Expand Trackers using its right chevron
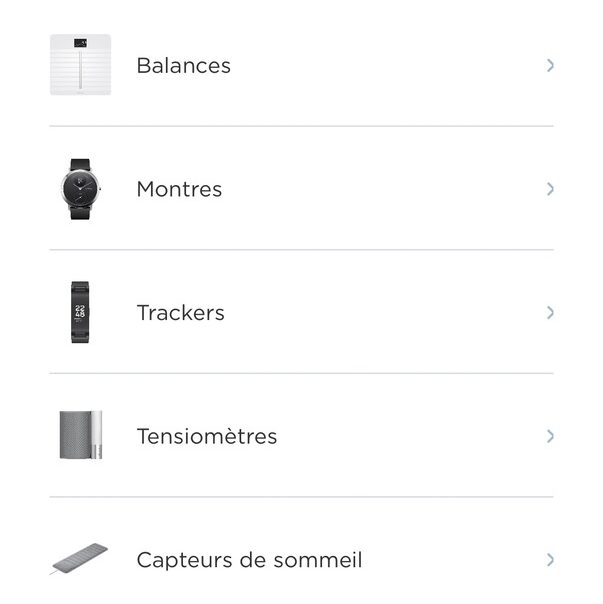This screenshot has width=603, height=604. point(550,313)
